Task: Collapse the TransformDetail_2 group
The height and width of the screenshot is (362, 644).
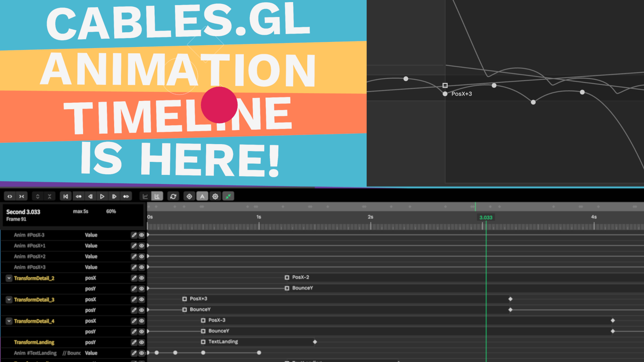Action: (x=8, y=278)
